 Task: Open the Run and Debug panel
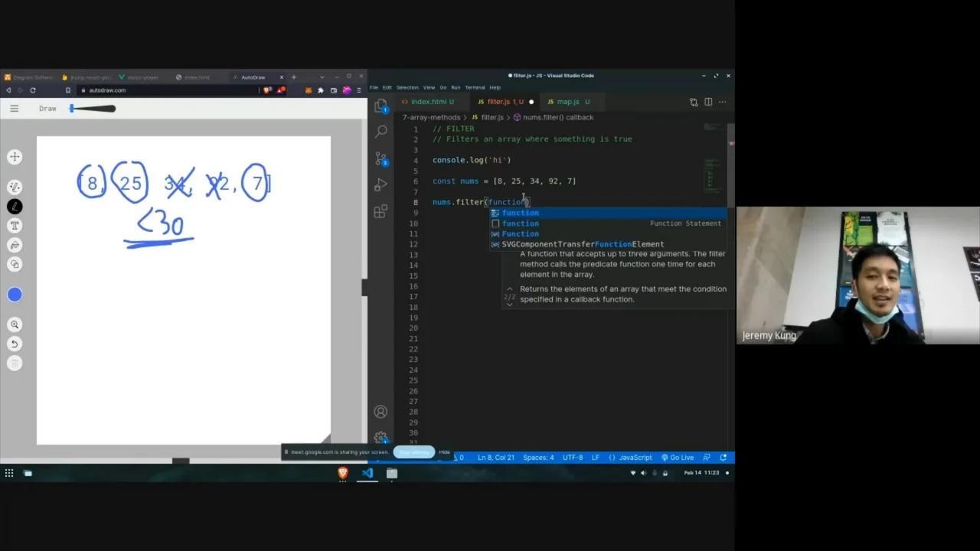[x=381, y=184]
